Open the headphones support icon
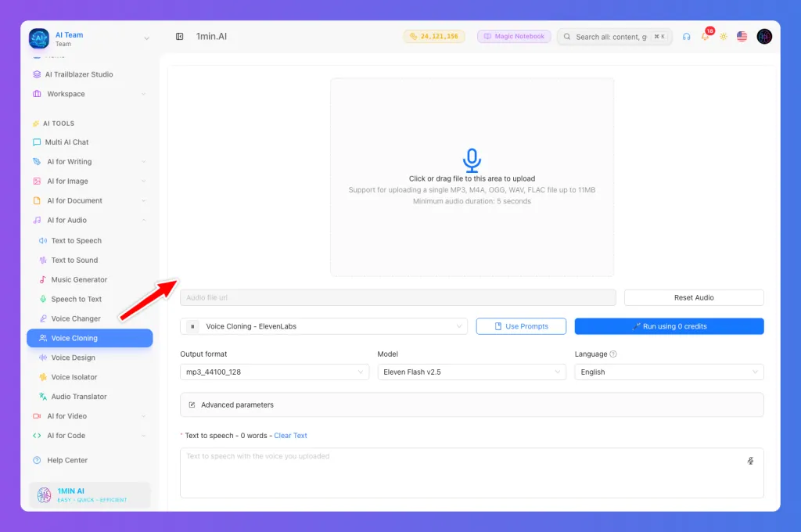The width and height of the screenshot is (801, 532). (686, 36)
